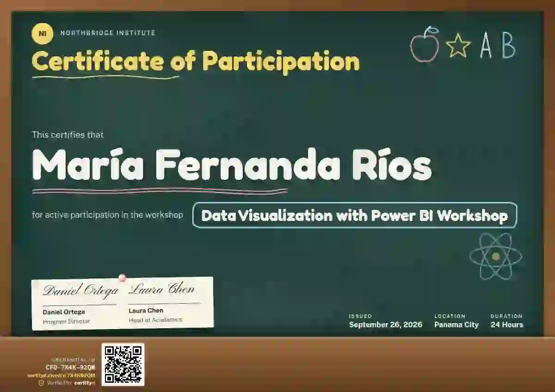Click the chalk letter B
The height and width of the screenshot is (392, 555).
pyautogui.click(x=508, y=46)
